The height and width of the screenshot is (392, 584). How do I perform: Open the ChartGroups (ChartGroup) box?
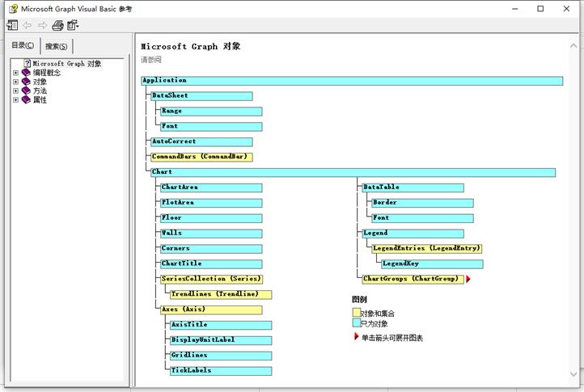coord(413,279)
